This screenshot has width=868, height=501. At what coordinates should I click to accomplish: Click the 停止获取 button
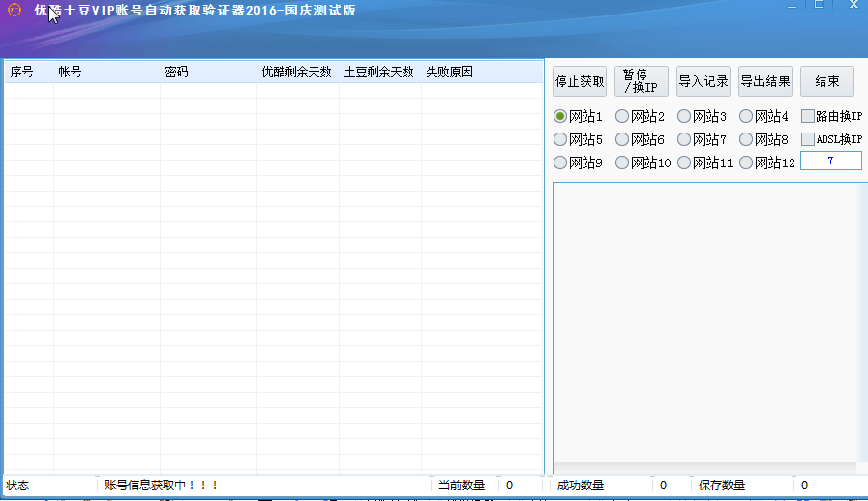click(x=580, y=81)
